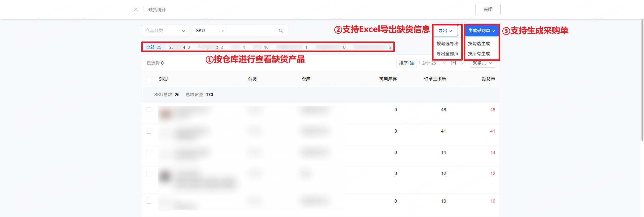Select the 全部 25 warehouse tab
Image resolution: width=644 pixels, height=217 pixels.
(153, 47)
